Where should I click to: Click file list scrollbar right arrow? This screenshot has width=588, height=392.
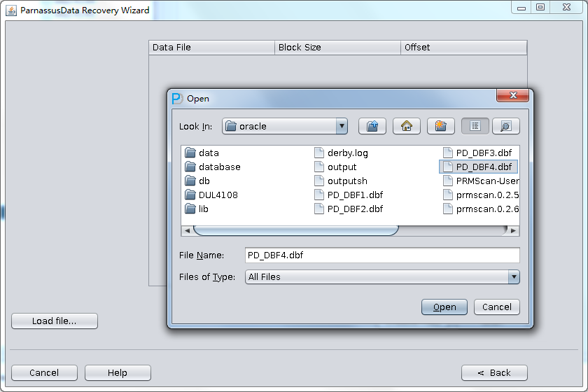(x=513, y=231)
